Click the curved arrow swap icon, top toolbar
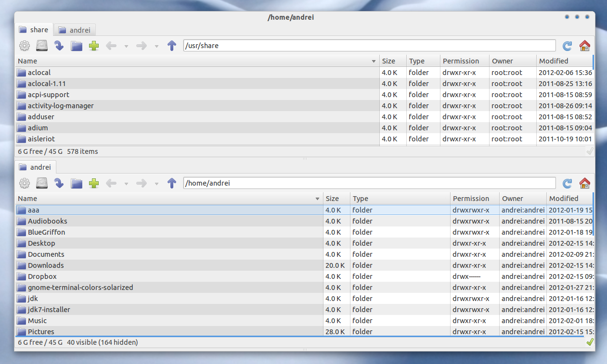607x364 pixels. [59, 45]
